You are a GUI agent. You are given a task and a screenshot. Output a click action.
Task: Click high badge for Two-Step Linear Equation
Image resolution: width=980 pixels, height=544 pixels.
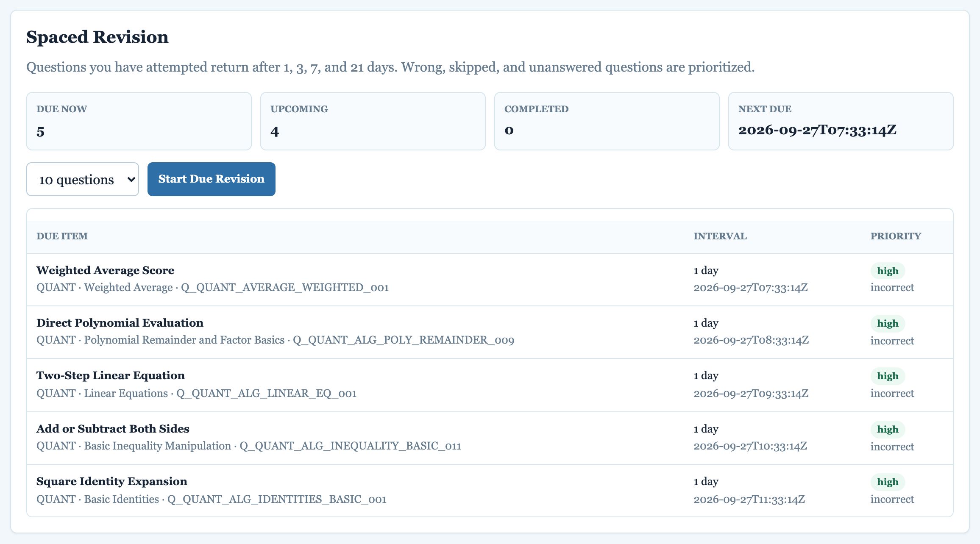tap(888, 376)
